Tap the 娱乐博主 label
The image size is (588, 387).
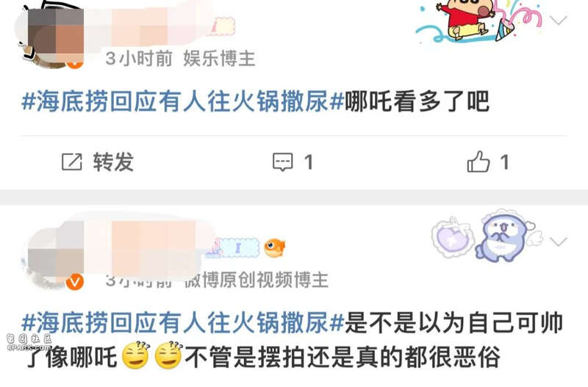219,59
